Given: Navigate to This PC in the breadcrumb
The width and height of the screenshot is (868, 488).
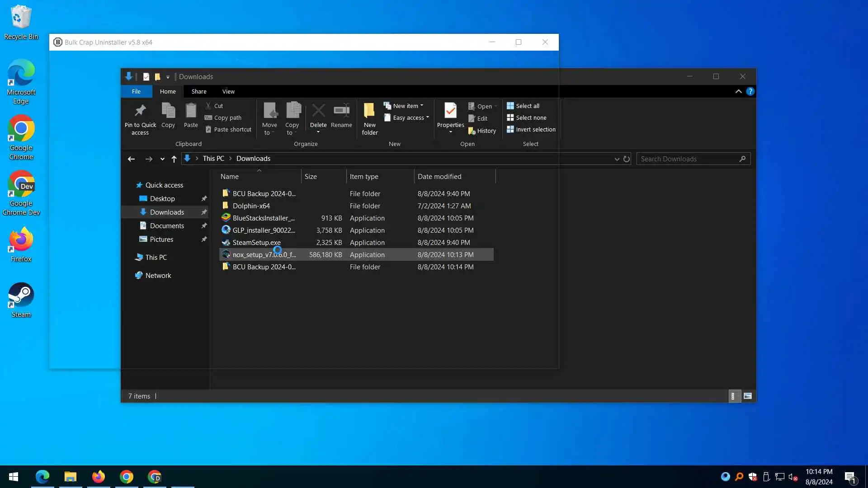Looking at the screenshot, I should tap(213, 159).
